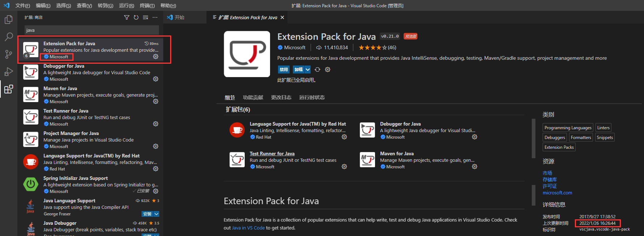
Task: Expand install dropdown for Java Language Support
Action: pyautogui.click(x=156, y=214)
